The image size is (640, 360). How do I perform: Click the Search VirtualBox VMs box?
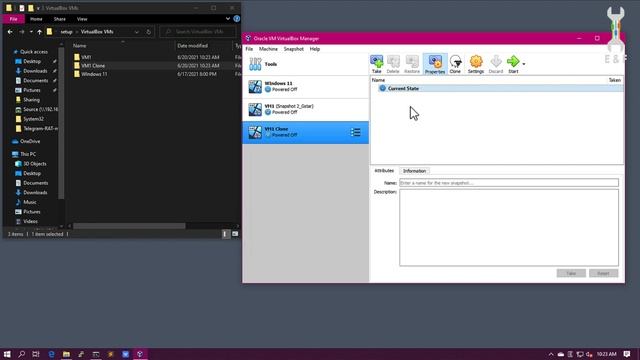[x=198, y=32]
